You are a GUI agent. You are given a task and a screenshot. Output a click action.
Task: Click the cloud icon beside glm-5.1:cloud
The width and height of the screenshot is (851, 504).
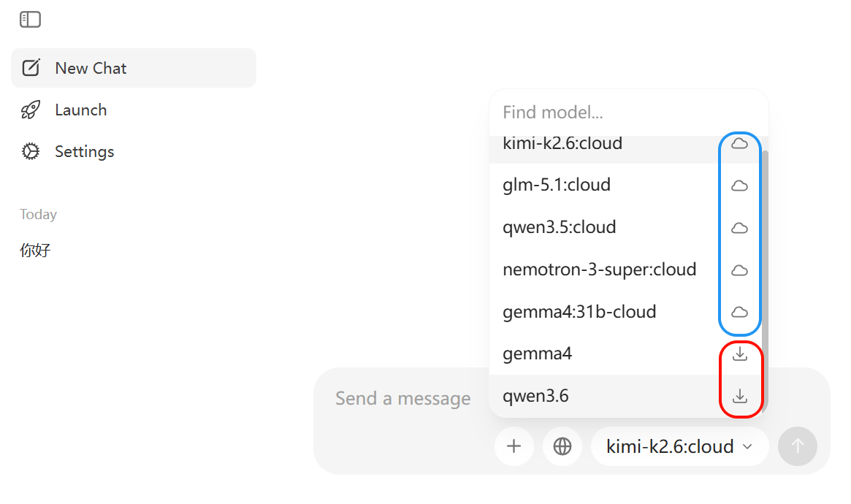(739, 186)
